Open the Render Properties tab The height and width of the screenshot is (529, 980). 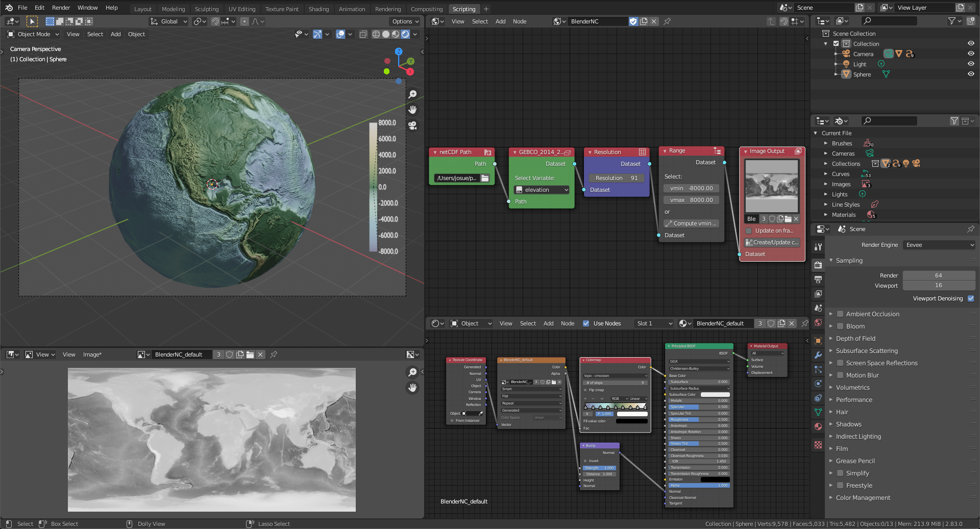click(x=818, y=264)
